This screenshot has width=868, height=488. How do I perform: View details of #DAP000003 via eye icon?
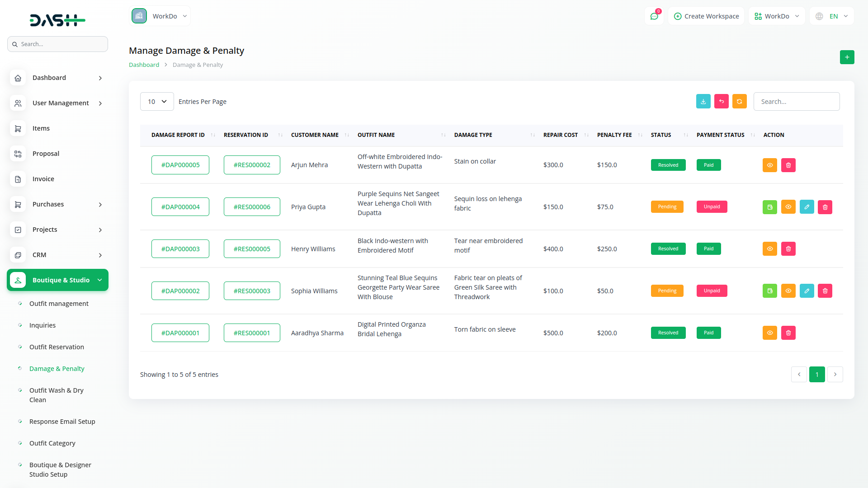pyautogui.click(x=769, y=249)
